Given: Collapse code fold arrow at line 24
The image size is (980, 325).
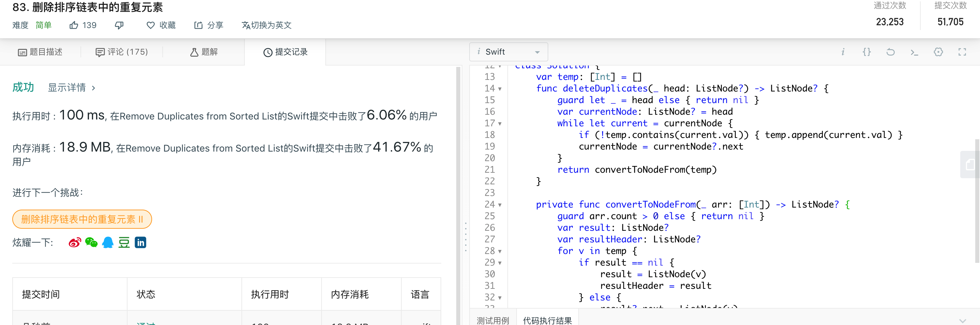Looking at the screenshot, I should (500, 205).
